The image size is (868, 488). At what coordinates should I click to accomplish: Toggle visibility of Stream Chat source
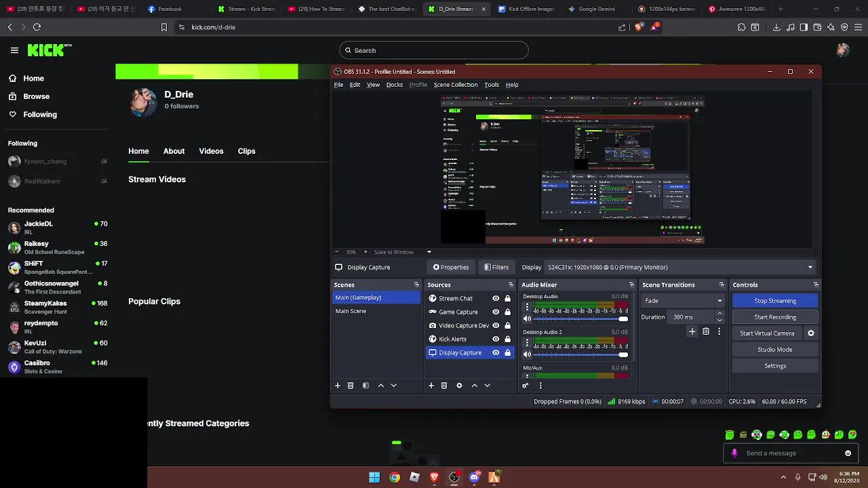click(x=496, y=298)
